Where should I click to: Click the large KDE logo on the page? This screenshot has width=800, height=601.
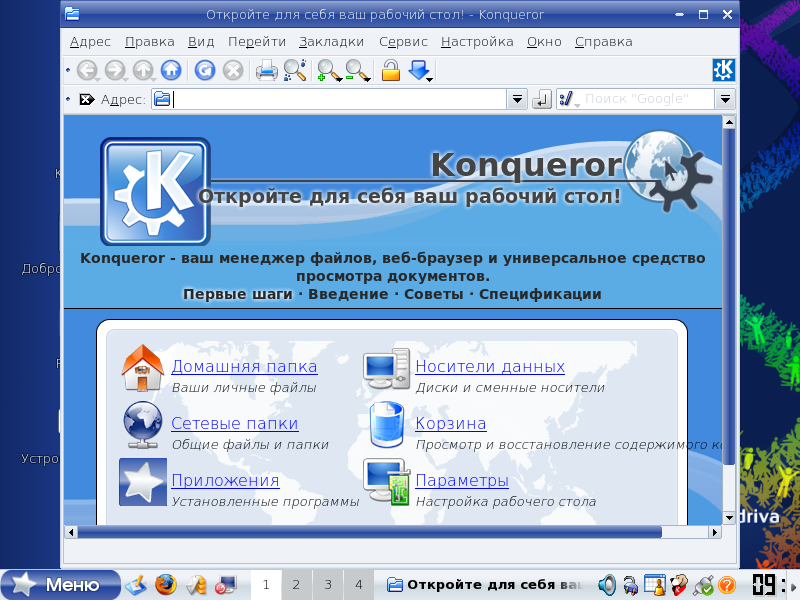pos(156,191)
